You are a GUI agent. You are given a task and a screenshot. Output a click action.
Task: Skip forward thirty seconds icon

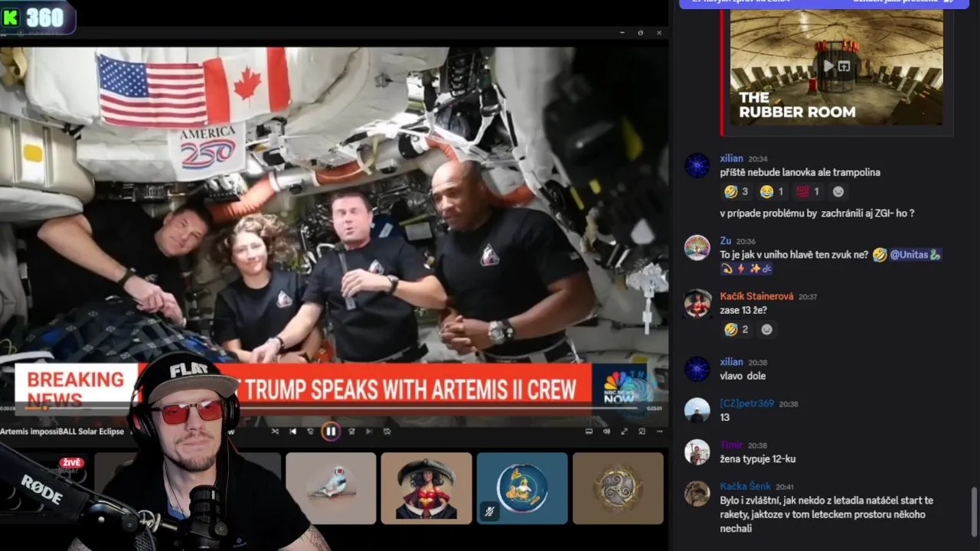pos(351,432)
